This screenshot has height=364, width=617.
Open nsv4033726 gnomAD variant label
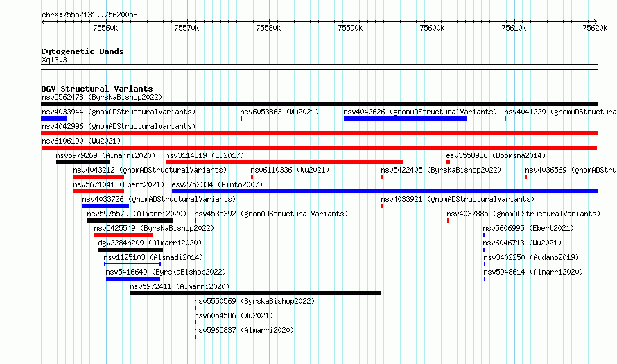point(159,199)
